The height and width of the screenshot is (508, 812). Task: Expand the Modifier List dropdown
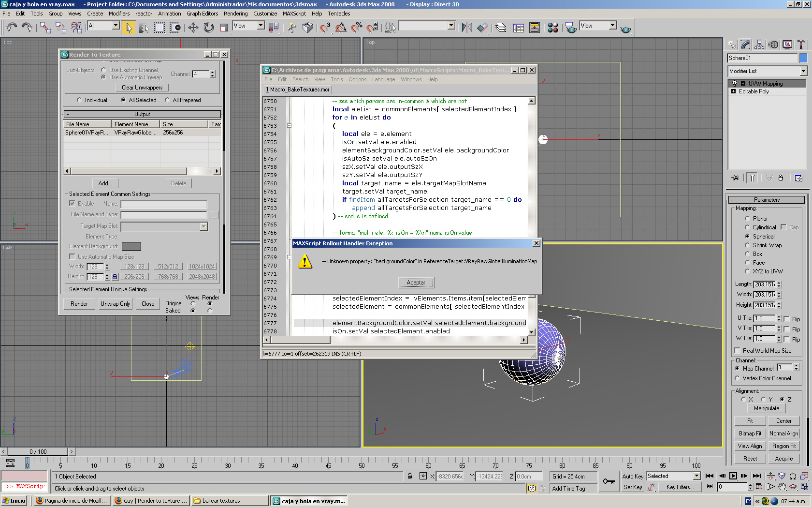(x=803, y=71)
